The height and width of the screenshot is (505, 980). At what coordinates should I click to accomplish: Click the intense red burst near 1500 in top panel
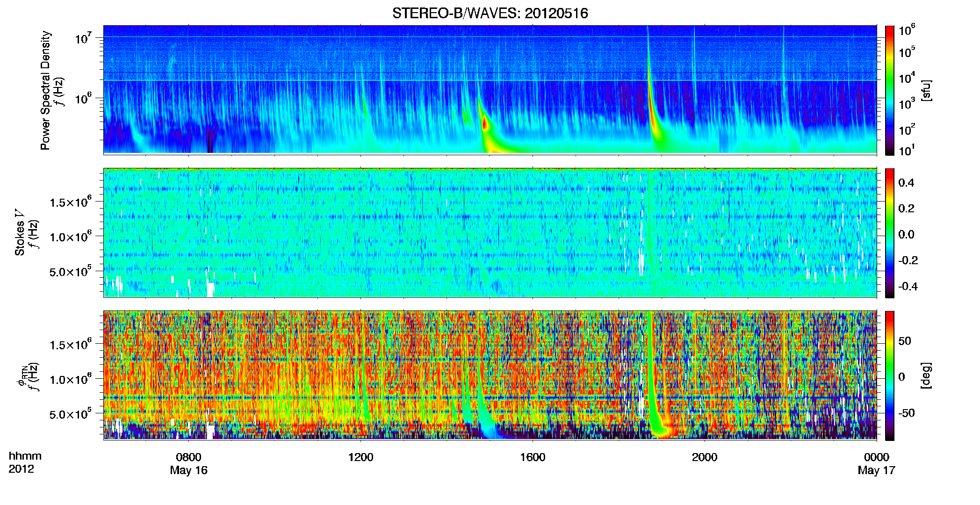pos(485,124)
